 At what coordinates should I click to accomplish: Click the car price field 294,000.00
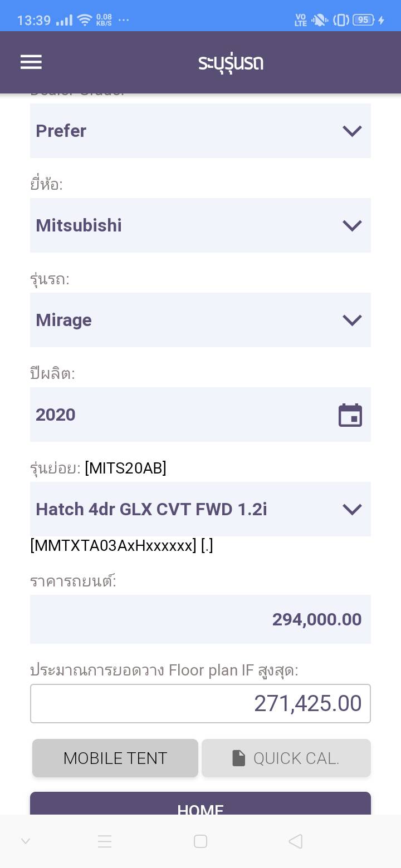pyautogui.click(x=200, y=619)
